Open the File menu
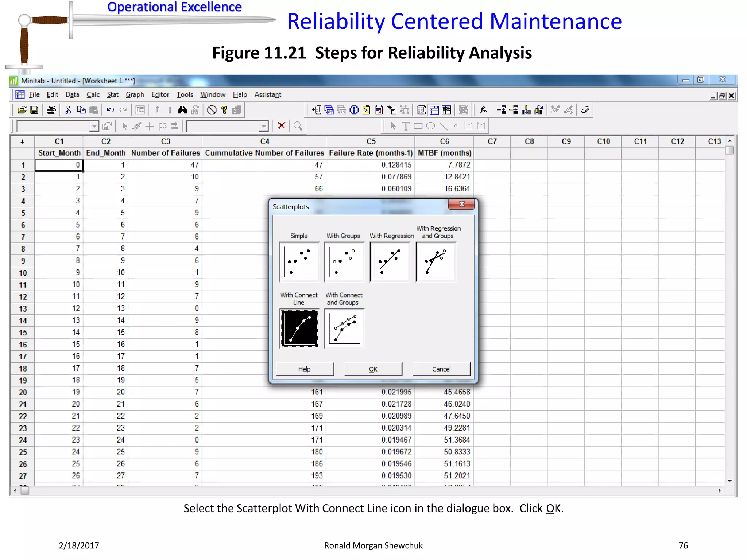 [34, 95]
